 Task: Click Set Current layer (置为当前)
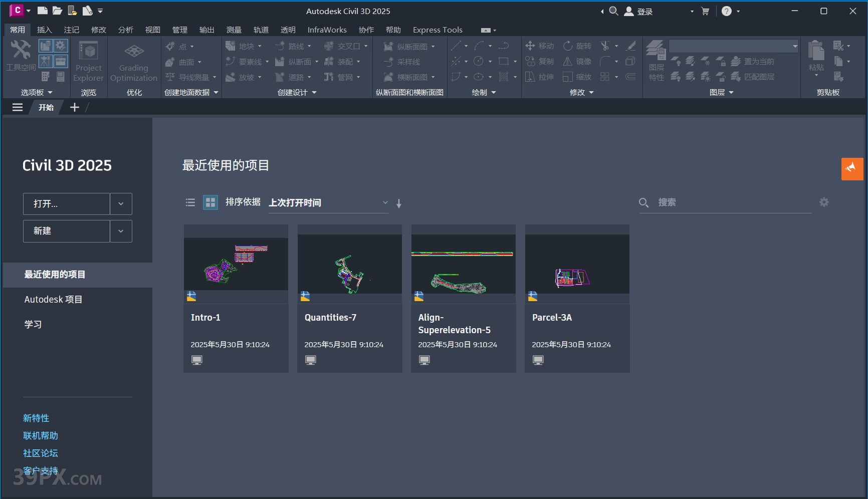[753, 62]
